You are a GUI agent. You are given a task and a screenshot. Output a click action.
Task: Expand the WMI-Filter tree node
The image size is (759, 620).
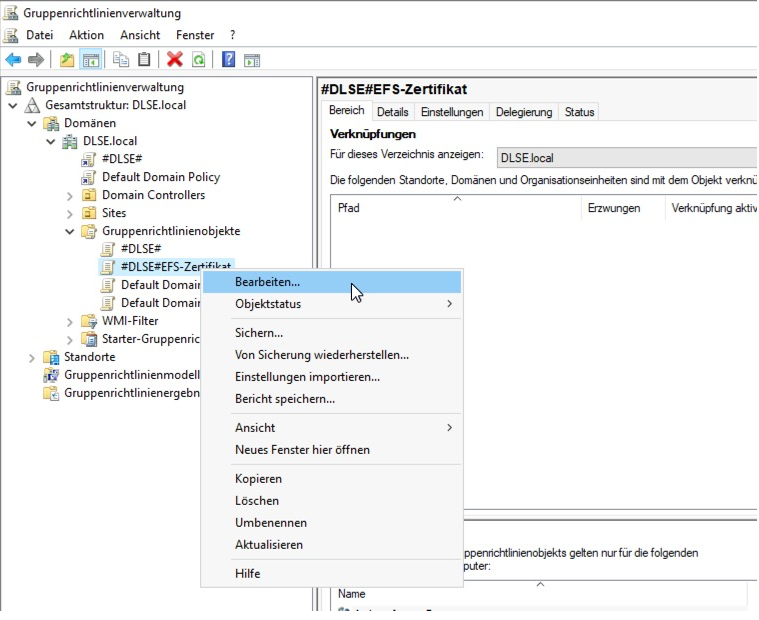coord(69,321)
